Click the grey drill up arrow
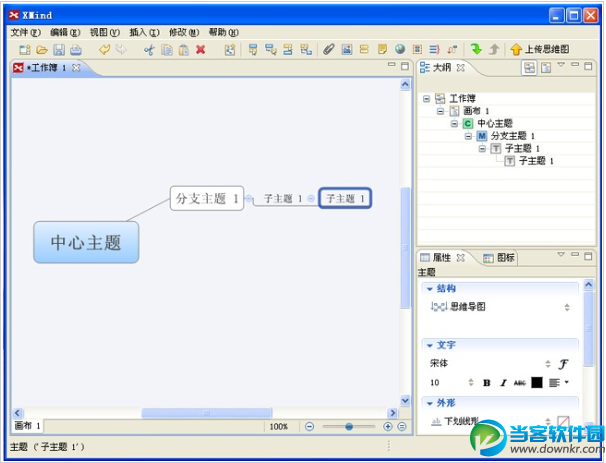 point(494,49)
